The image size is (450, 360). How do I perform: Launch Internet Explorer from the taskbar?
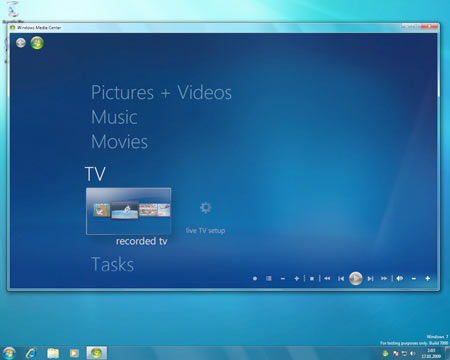click(x=31, y=353)
